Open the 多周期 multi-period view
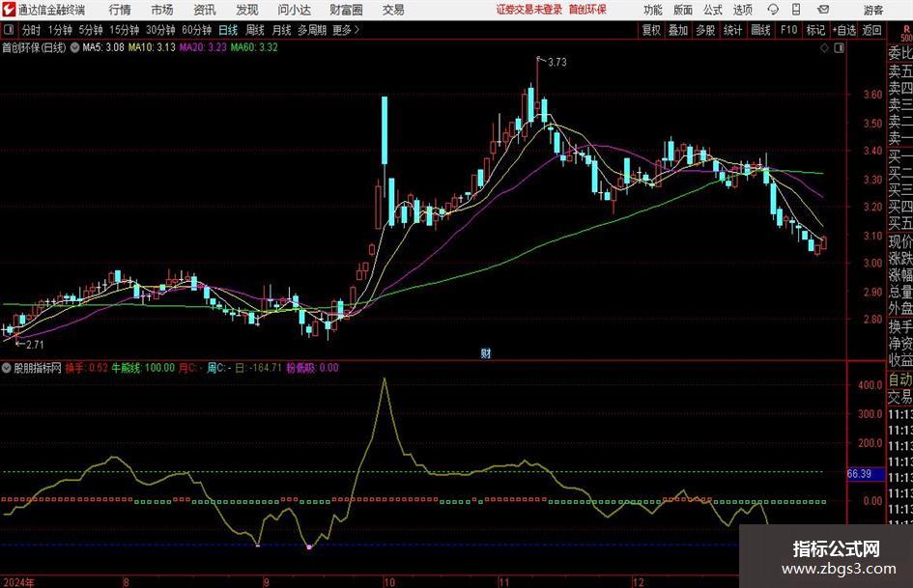The height and width of the screenshot is (588, 913). [312, 30]
